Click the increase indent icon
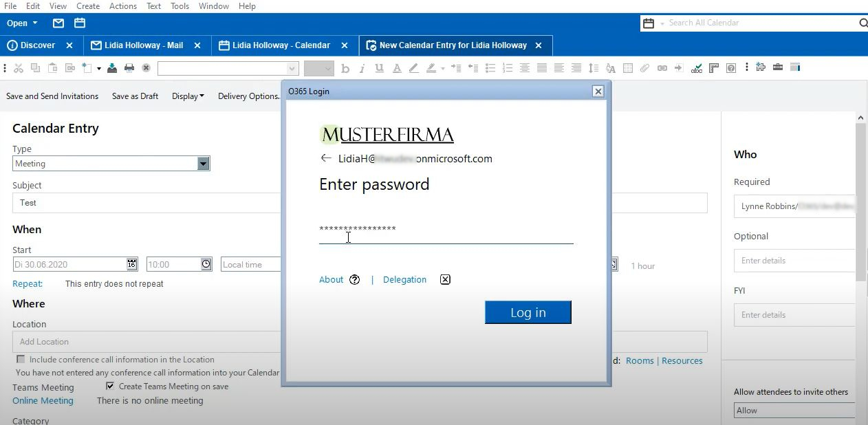 (456, 68)
